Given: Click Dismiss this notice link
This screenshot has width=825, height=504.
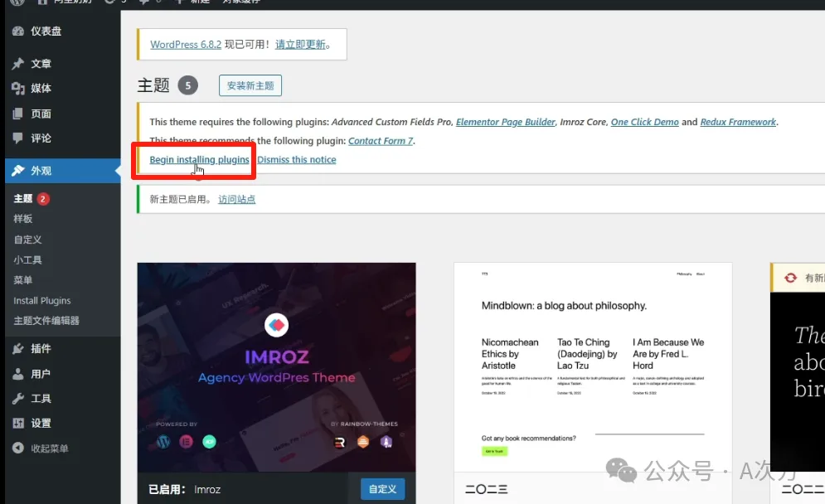Looking at the screenshot, I should pyautogui.click(x=297, y=159).
